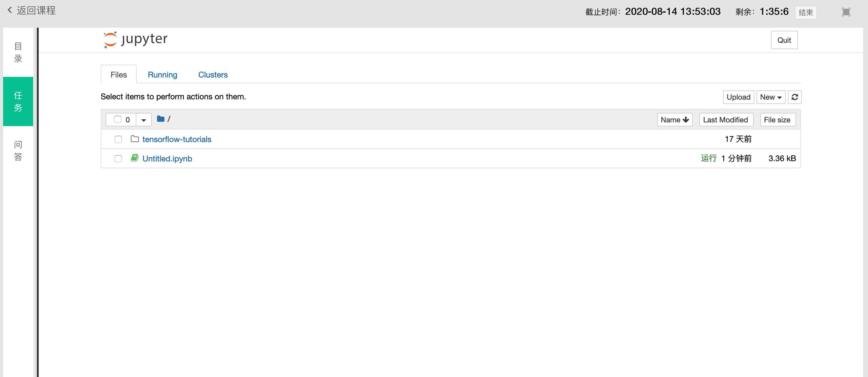The height and width of the screenshot is (377, 868).
Task: Switch to the Running tab
Action: [162, 74]
